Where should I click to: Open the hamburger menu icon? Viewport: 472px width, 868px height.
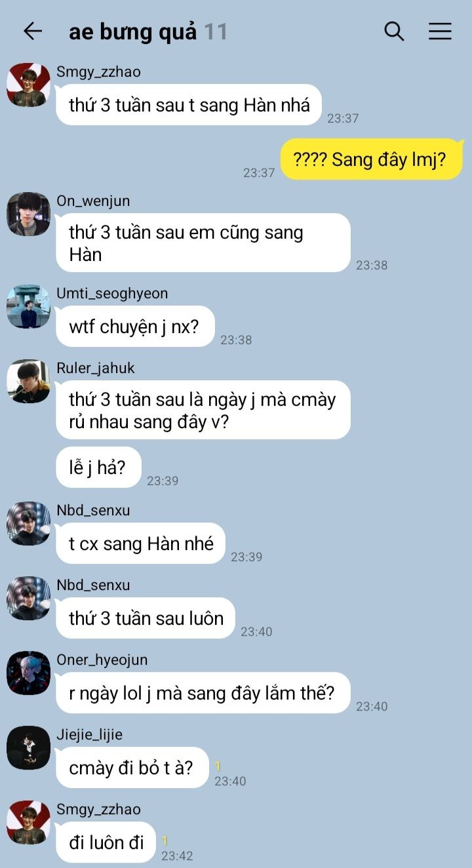pyautogui.click(x=440, y=31)
